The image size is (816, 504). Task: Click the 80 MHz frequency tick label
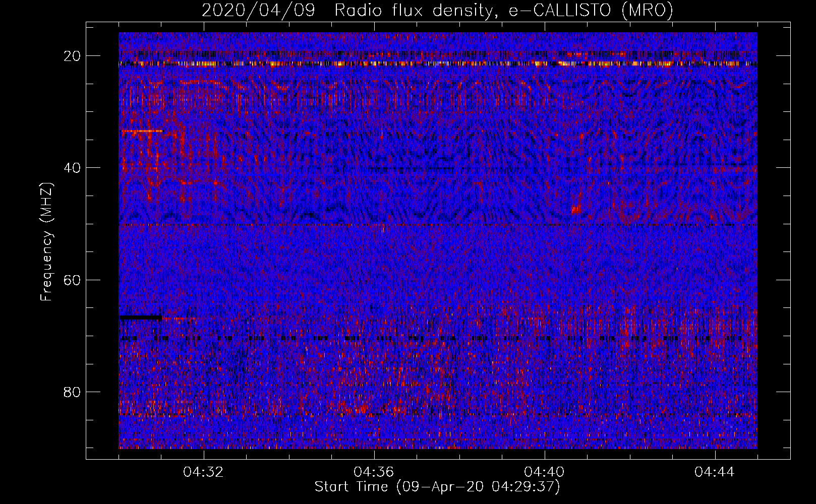[x=72, y=392]
